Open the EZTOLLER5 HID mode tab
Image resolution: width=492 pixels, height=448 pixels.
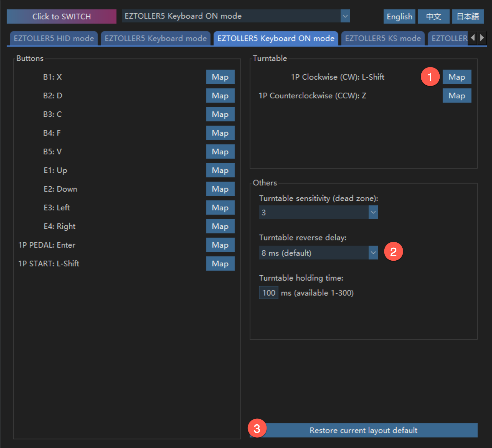tap(54, 39)
